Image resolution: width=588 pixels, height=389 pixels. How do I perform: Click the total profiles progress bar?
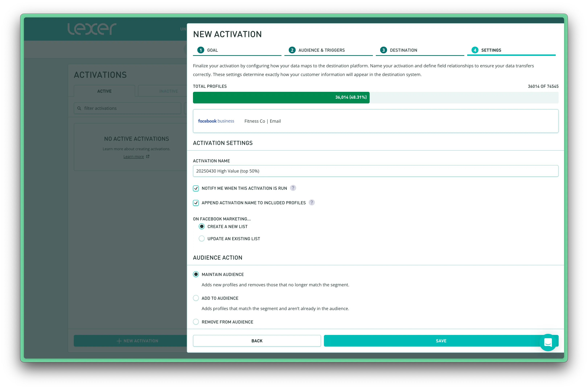(x=281, y=97)
